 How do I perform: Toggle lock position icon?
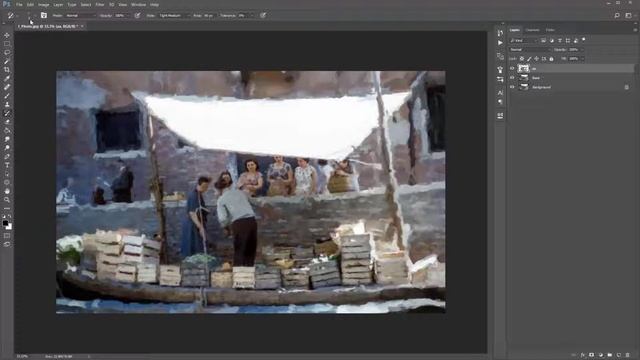coord(537,59)
